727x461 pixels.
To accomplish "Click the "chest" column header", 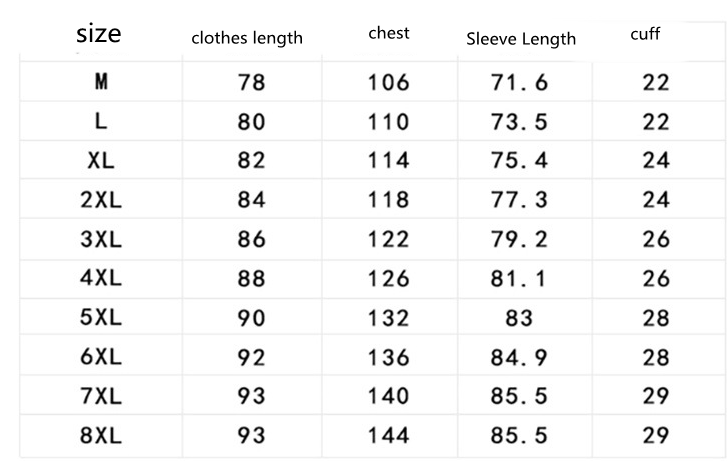I will point(390,35).
